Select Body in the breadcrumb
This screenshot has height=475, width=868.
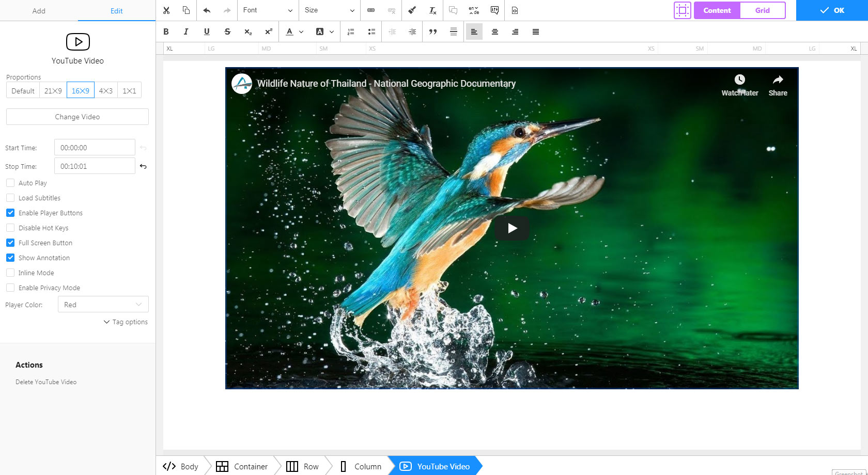(180, 466)
